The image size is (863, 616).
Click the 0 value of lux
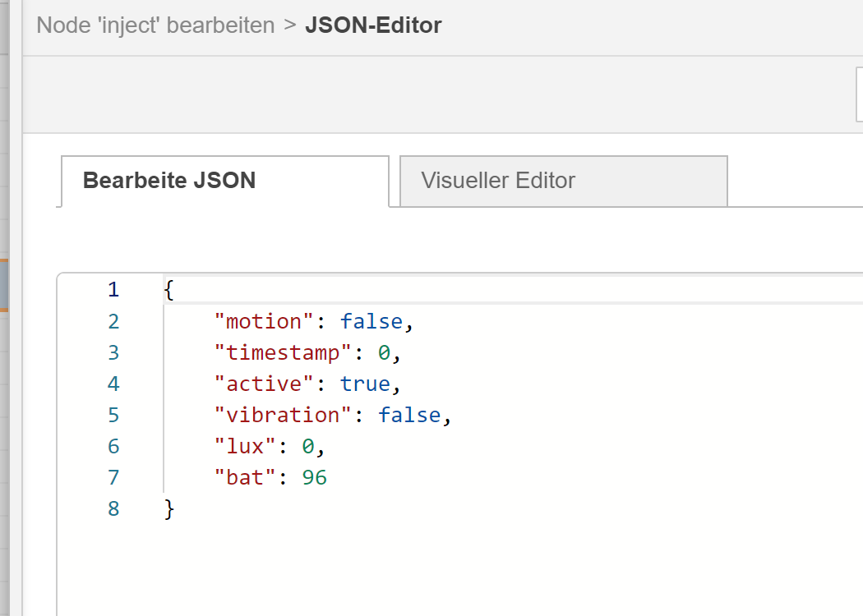pyautogui.click(x=308, y=447)
